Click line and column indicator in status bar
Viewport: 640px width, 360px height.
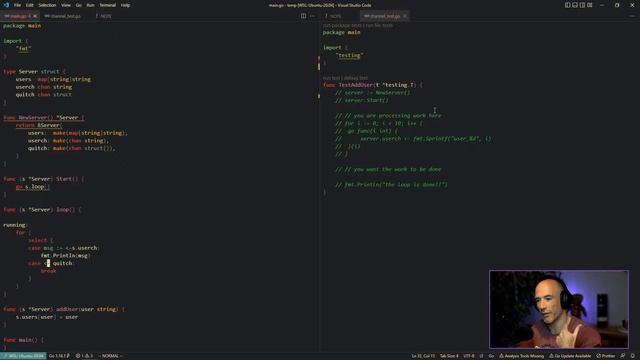(423, 356)
